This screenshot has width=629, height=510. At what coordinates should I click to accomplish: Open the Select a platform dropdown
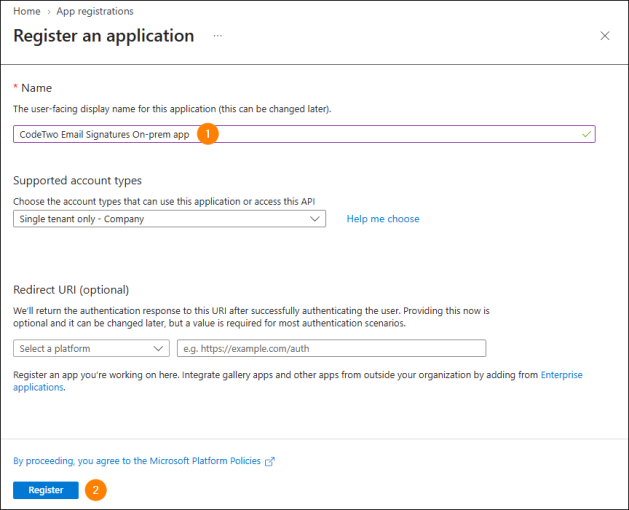pos(91,348)
